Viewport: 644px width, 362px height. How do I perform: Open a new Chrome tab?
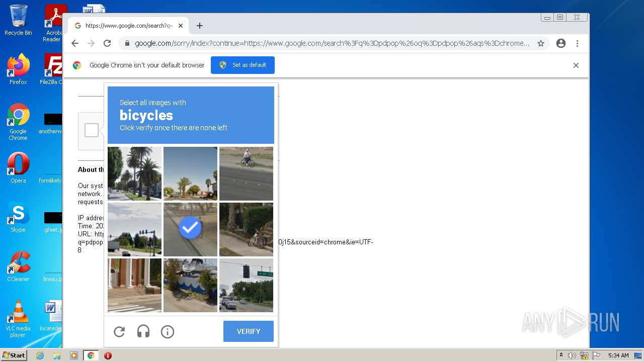click(x=200, y=26)
